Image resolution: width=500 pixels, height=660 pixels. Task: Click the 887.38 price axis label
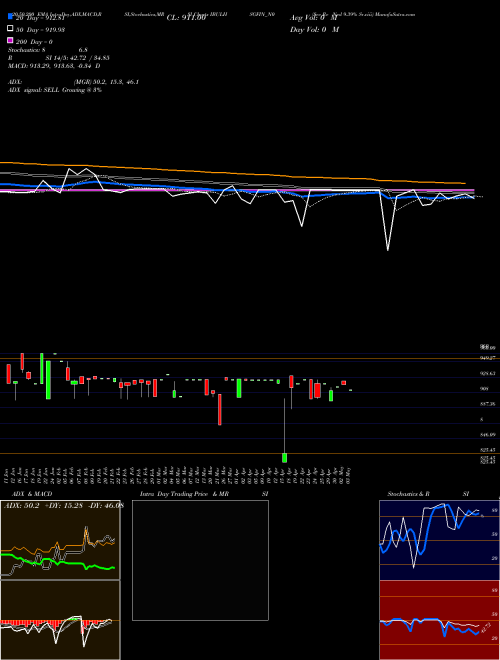coord(488,404)
